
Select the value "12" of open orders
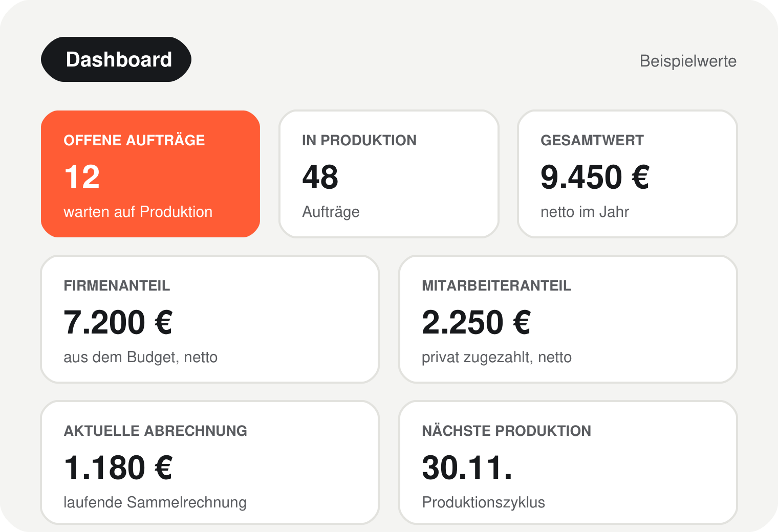82,177
